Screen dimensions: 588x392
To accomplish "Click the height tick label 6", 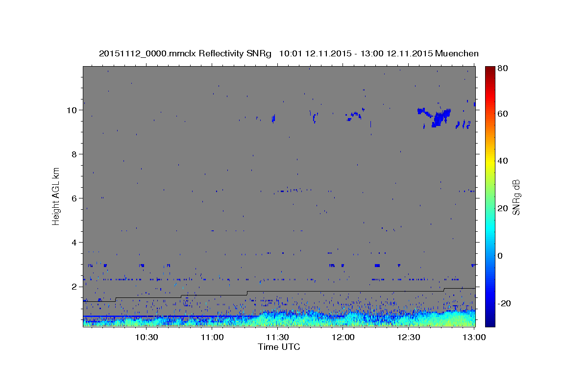I will (x=75, y=198).
